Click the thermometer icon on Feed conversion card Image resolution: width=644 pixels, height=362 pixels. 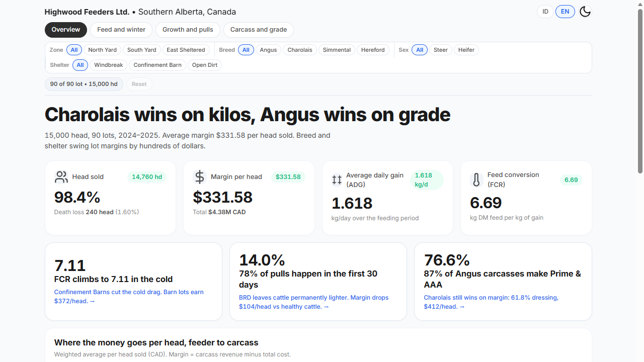(476, 179)
